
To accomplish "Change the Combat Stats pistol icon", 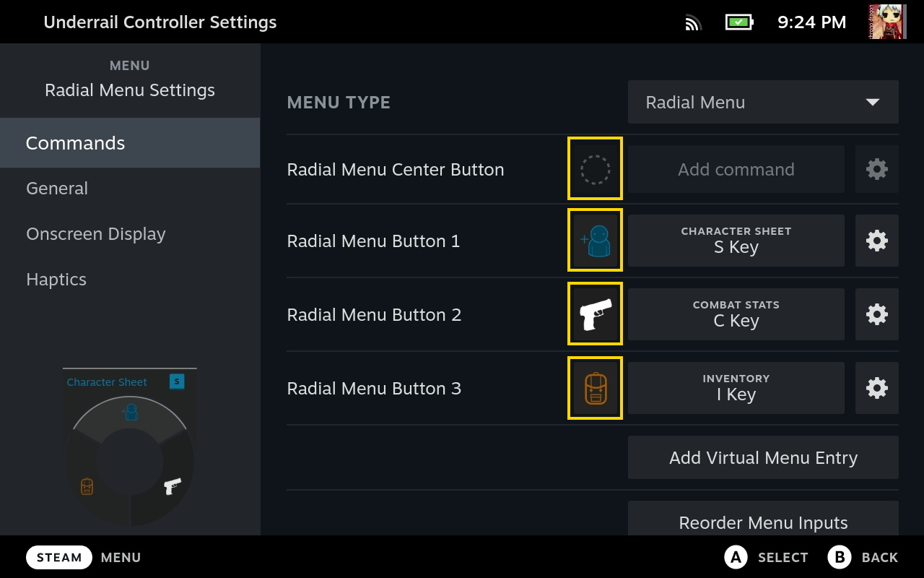I will (x=595, y=314).
